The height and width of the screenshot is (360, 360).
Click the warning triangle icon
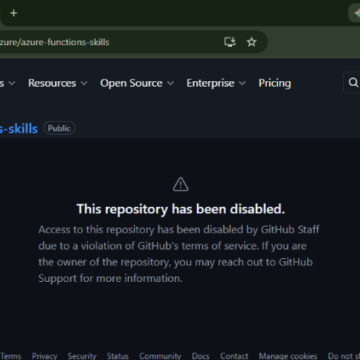point(180,184)
